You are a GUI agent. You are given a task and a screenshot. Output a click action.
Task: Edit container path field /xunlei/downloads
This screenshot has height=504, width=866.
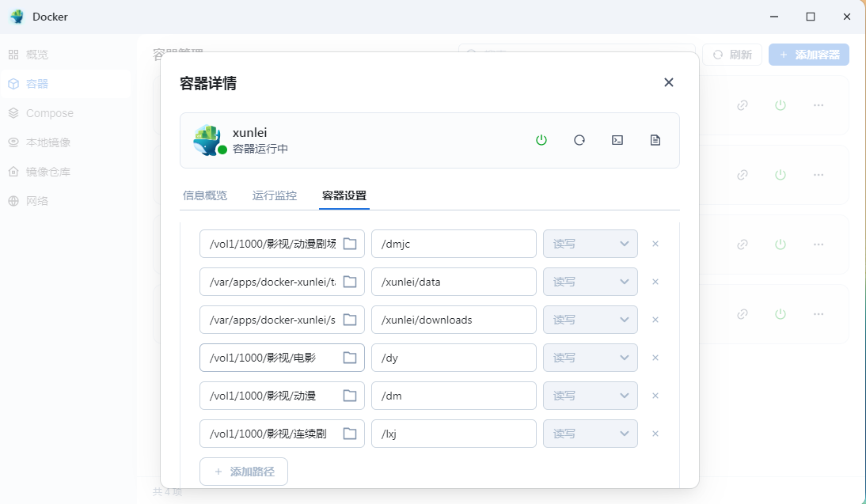click(454, 320)
